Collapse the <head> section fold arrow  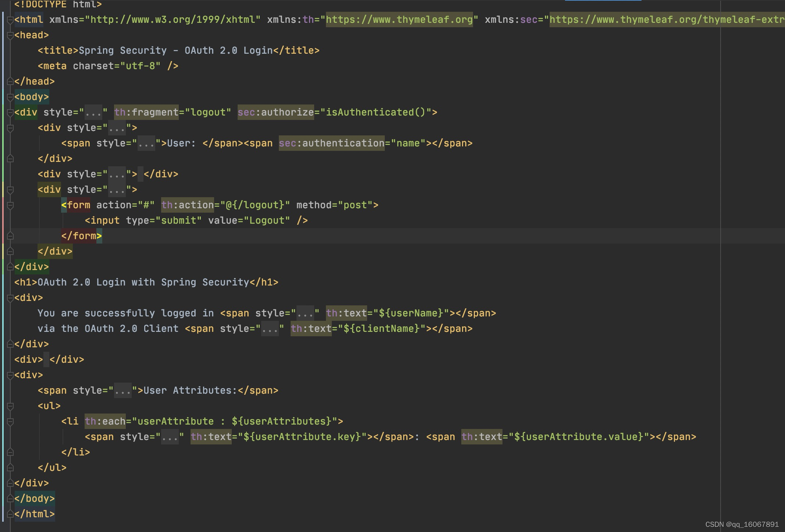[x=10, y=35]
